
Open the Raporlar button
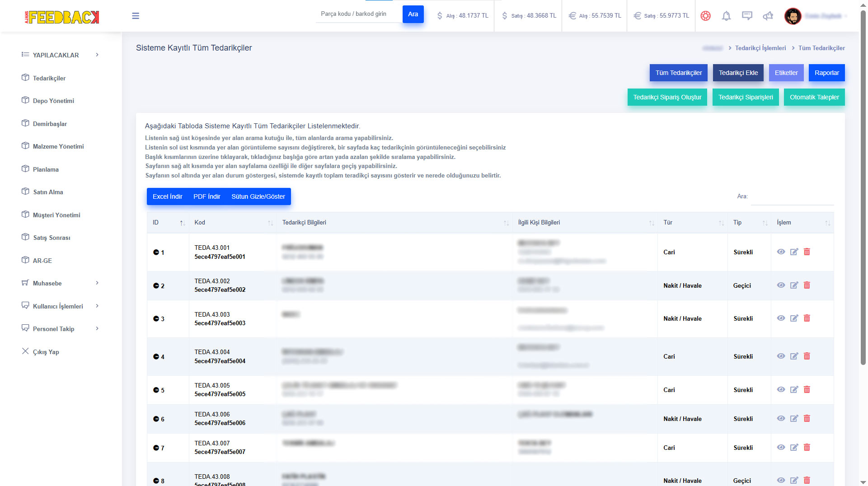[826, 73]
